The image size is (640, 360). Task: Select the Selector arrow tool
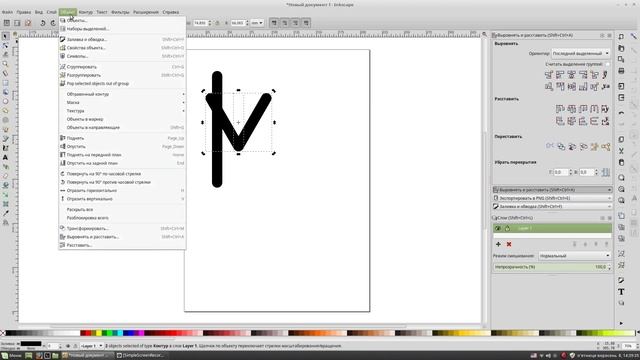point(5,36)
